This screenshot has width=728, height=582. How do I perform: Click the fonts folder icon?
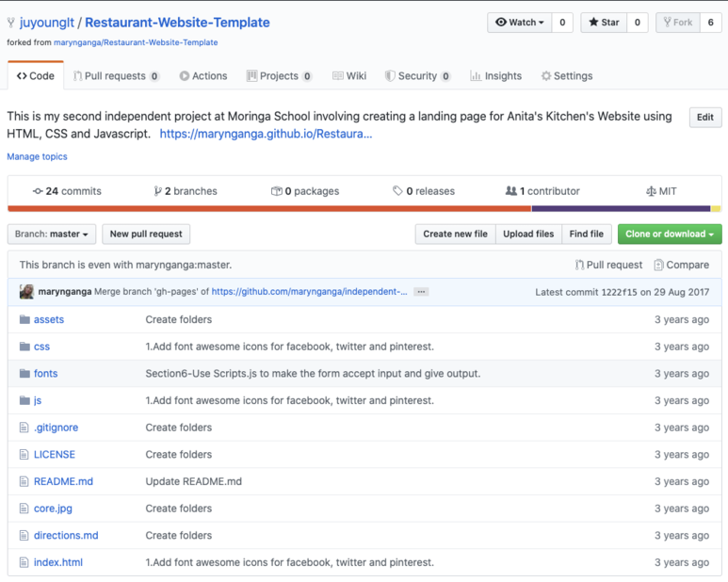pos(24,373)
